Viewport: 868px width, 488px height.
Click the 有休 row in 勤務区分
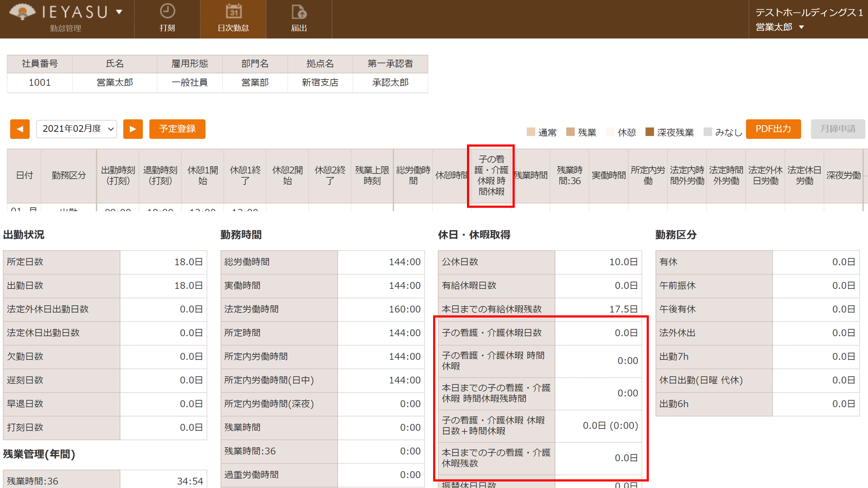757,262
